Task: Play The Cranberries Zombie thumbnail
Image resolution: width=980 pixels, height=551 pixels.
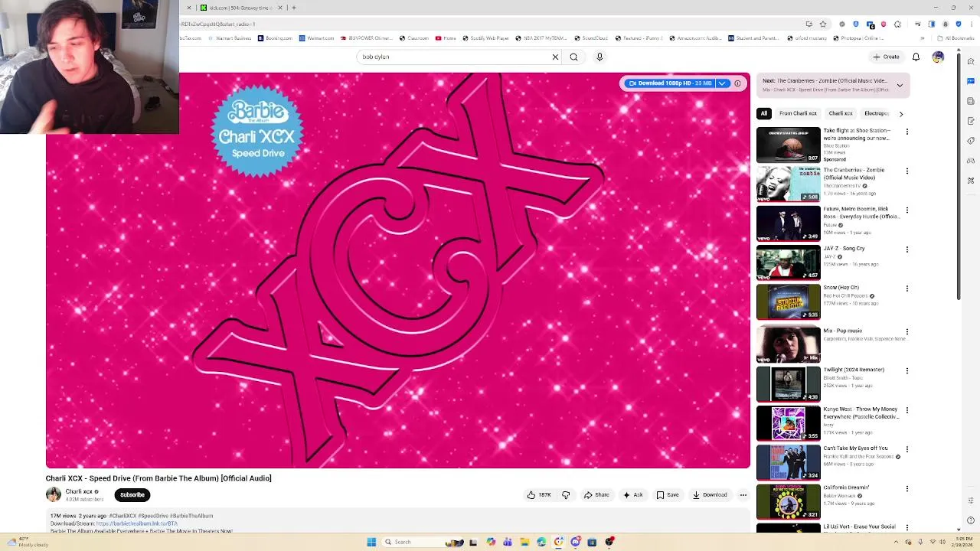Action: [x=788, y=184]
